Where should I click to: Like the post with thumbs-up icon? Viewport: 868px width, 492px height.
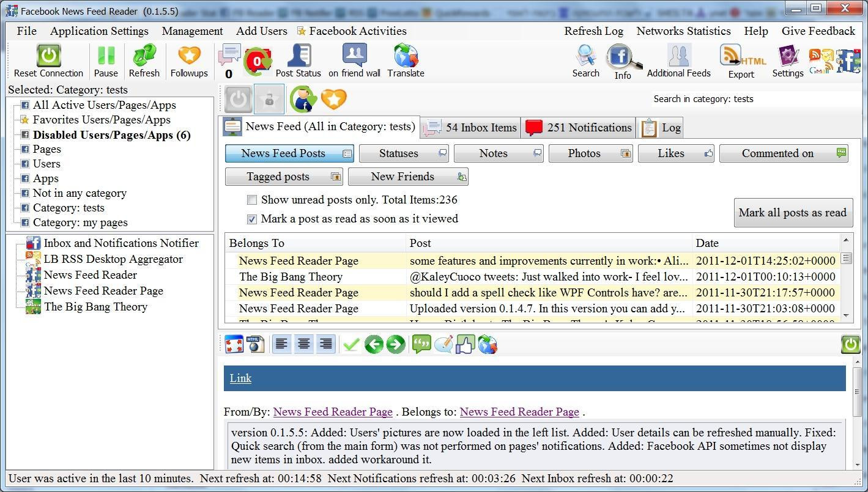465,345
